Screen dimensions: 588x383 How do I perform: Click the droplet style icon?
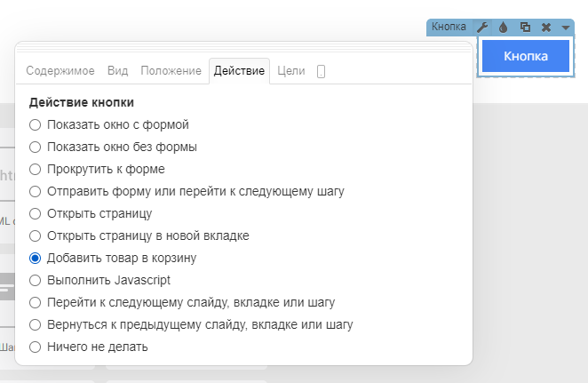[x=503, y=28]
